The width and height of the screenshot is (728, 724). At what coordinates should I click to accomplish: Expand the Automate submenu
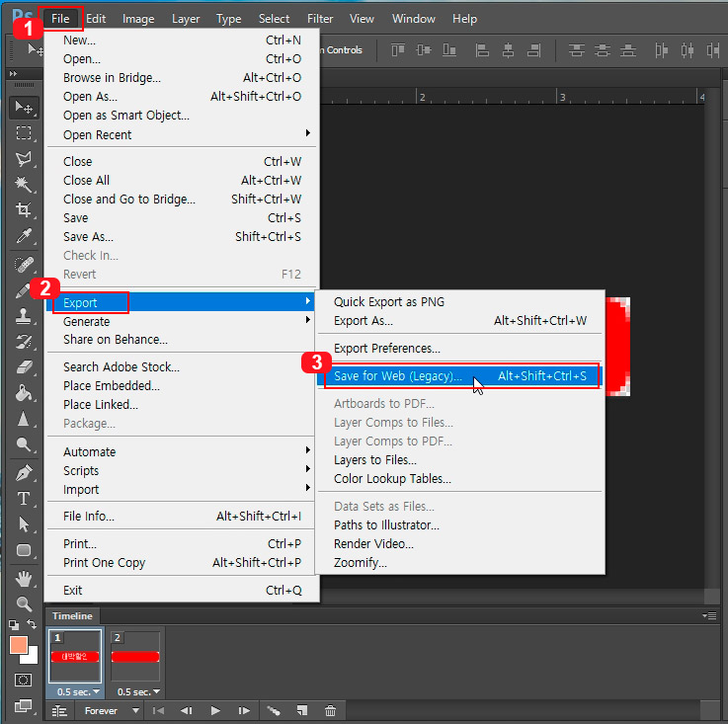pos(181,451)
